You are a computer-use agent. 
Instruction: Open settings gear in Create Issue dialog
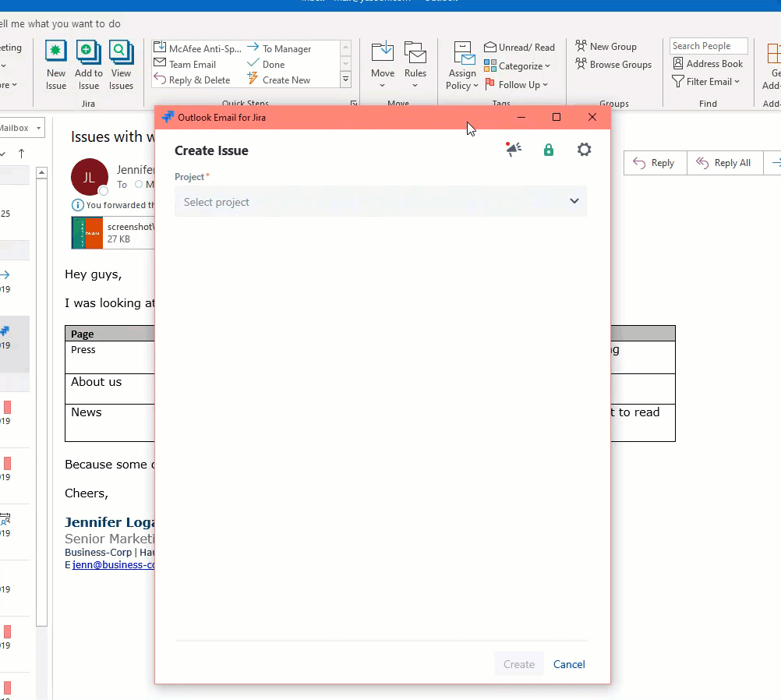(584, 150)
